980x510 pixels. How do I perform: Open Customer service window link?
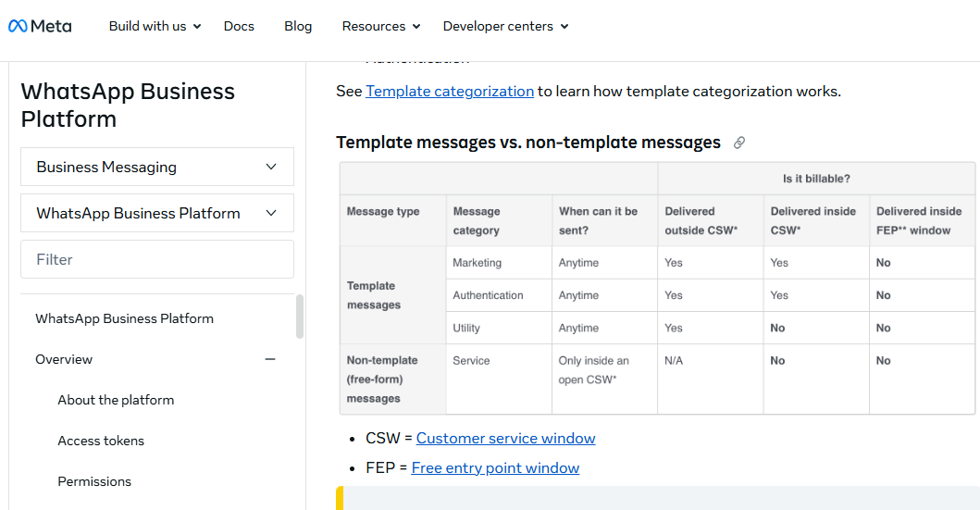coord(505,438)
